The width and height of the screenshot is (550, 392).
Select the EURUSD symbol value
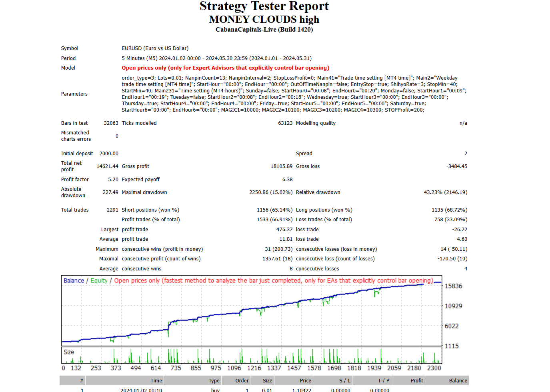[155, 48]
